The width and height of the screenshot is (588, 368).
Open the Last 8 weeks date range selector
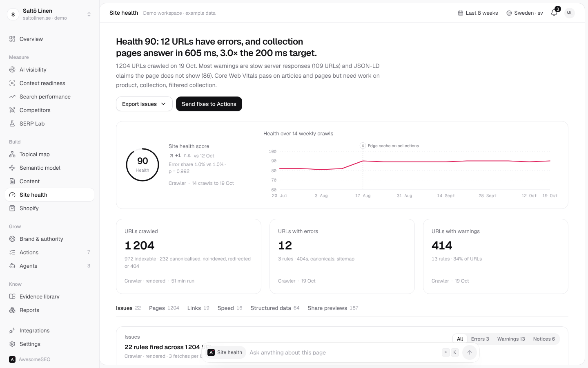click(x=478, y=13)
